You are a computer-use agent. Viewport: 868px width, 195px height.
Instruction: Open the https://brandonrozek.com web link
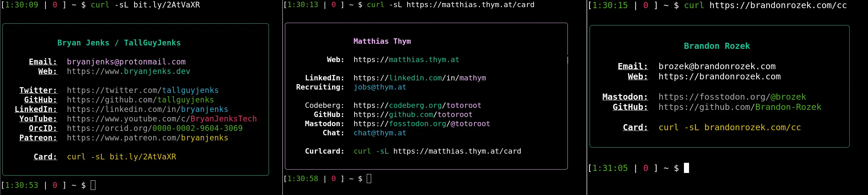(x=720, y=77)
